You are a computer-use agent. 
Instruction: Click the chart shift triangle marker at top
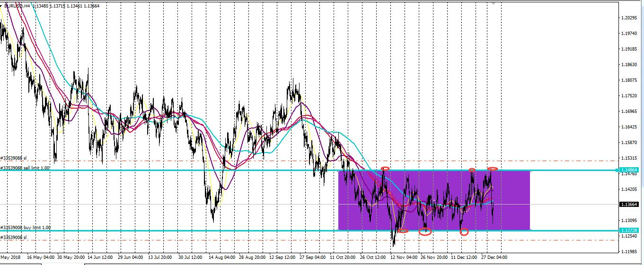click(x=494, y=4)
